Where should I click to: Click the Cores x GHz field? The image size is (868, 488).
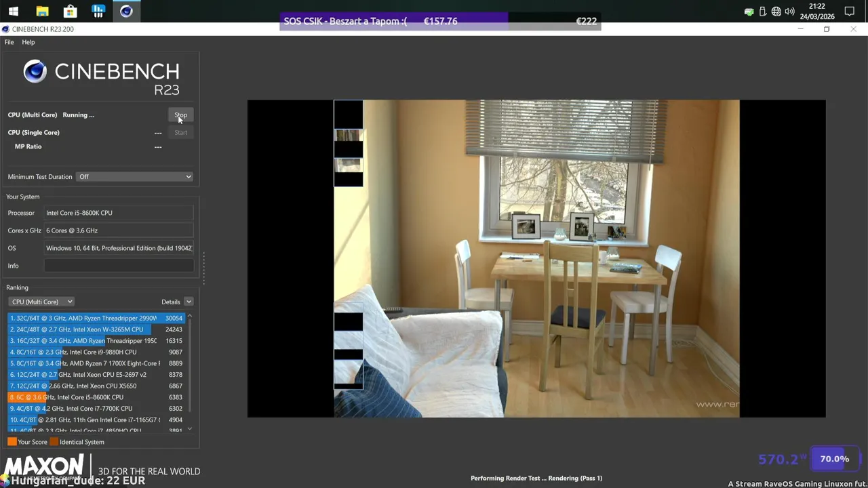(119, 230)
